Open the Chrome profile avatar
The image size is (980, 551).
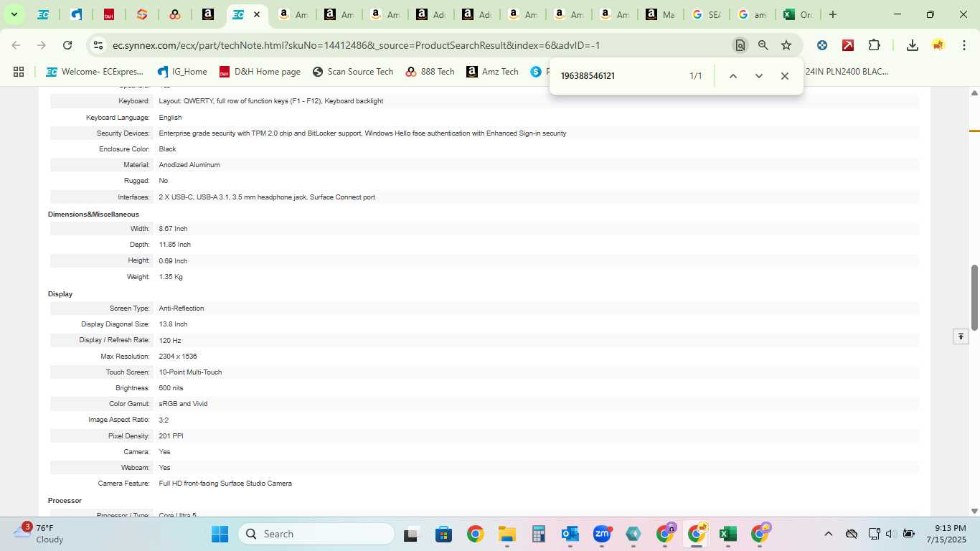pyautogui.click(x=938, y=45)
